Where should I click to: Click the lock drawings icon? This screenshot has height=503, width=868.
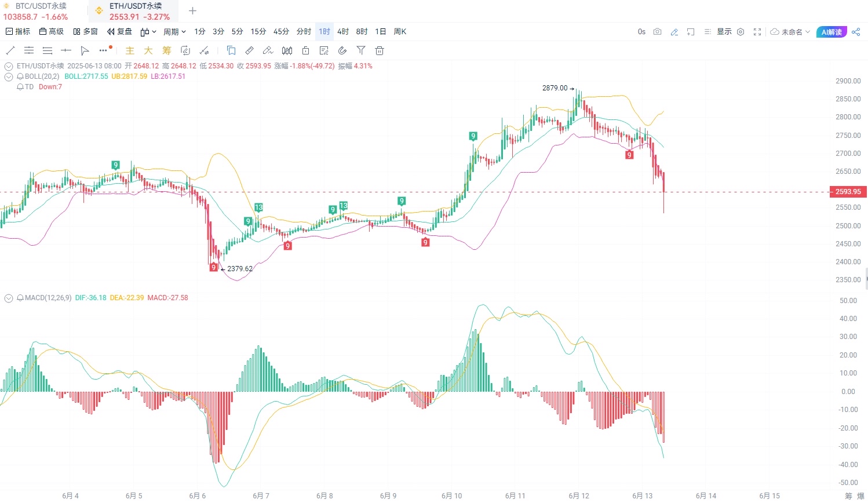(x=305, y=50)
